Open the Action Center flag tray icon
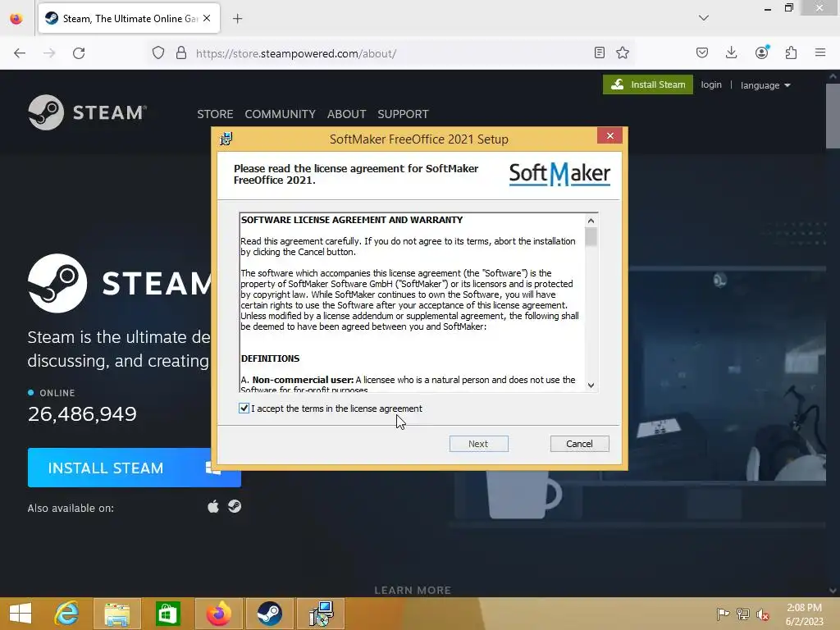This screenshot has height=630, width=840. (723, 614)
